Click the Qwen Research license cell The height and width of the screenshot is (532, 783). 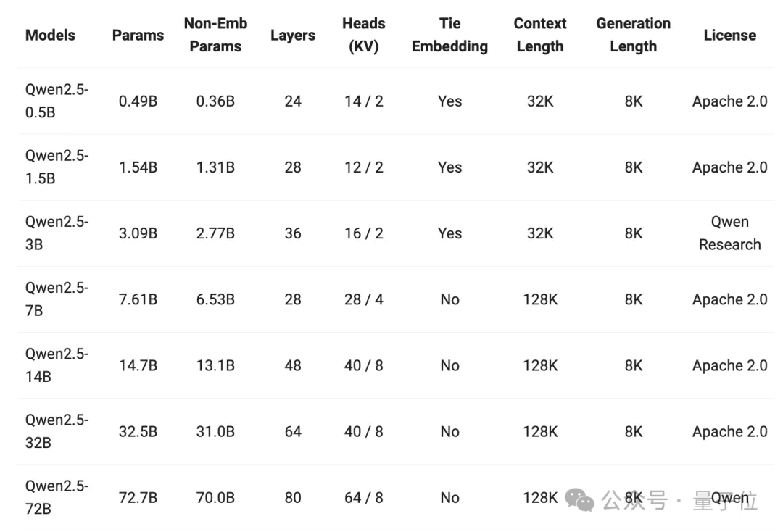[729, 233]
